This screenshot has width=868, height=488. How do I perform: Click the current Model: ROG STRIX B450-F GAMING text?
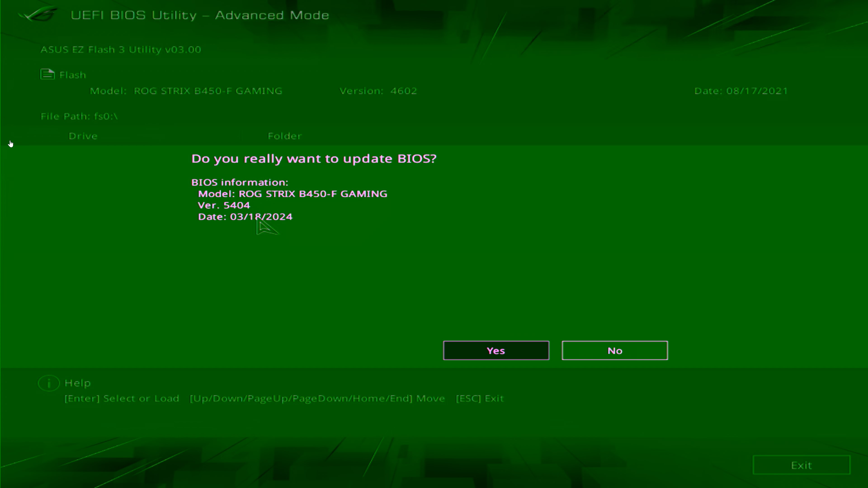coord(186,91)
